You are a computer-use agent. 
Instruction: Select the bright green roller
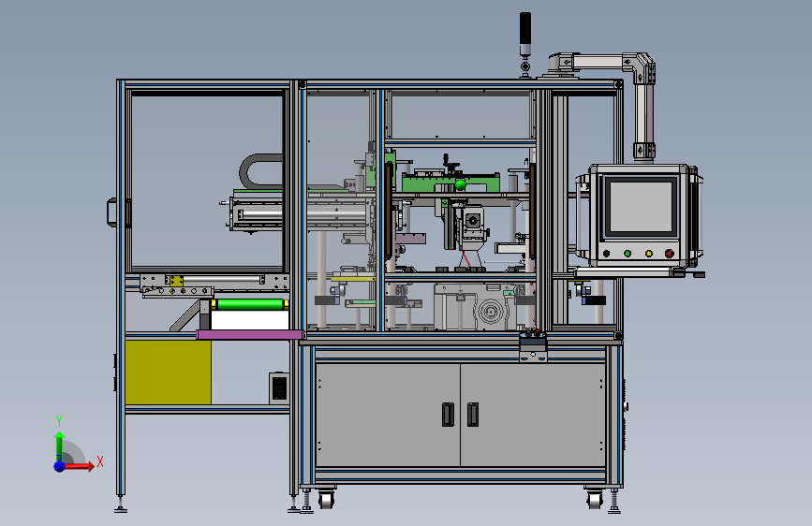point(251,304)
